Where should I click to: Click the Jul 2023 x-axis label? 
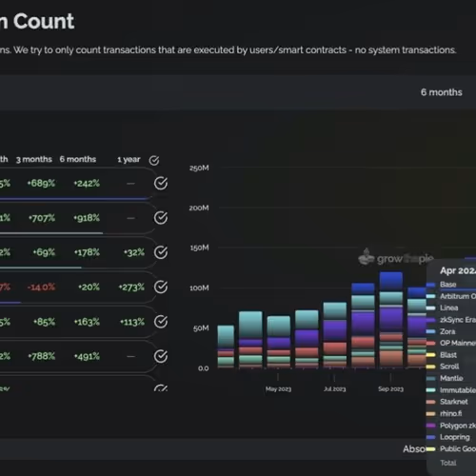[x=335, y=389]
